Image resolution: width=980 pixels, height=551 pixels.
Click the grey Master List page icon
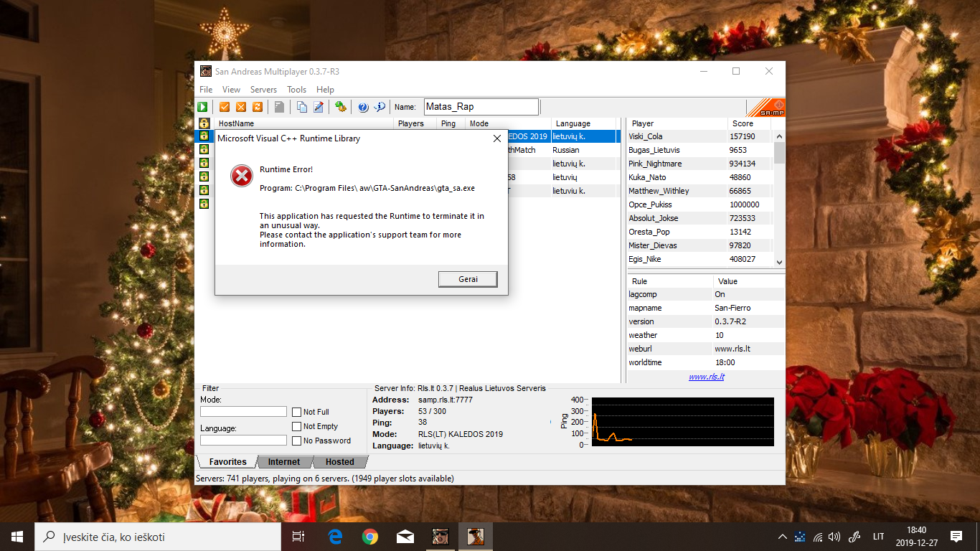coord(279,107)
